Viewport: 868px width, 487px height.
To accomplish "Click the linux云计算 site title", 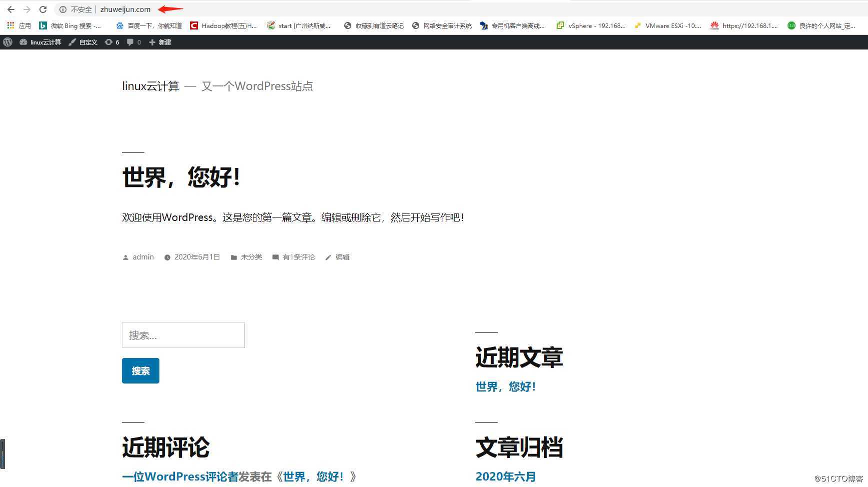I will pyautogui.click(x=150, y=86).
